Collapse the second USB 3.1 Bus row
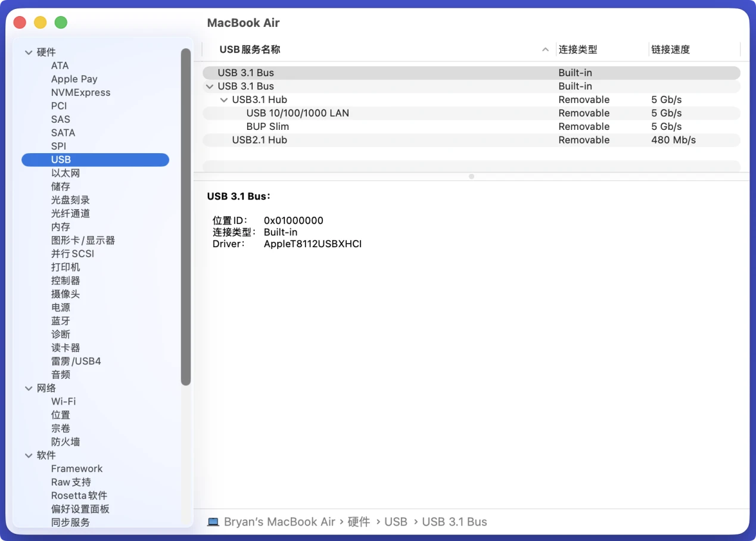 click(209, 86)
